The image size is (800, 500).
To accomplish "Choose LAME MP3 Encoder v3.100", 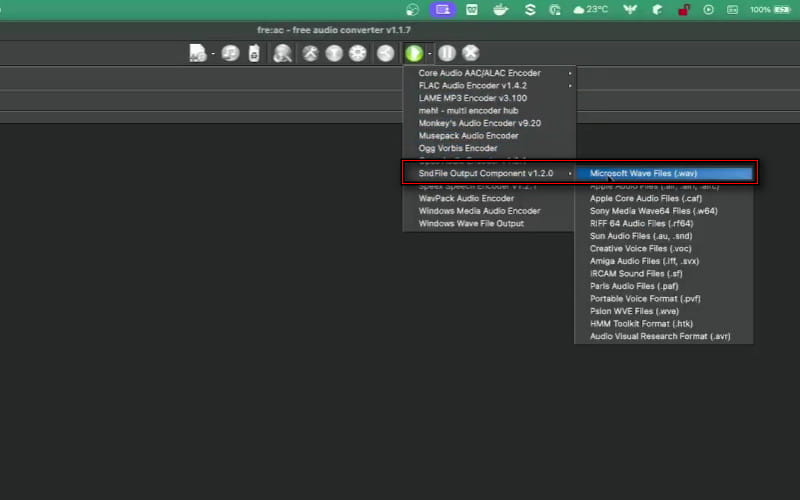I will (472, 98).
